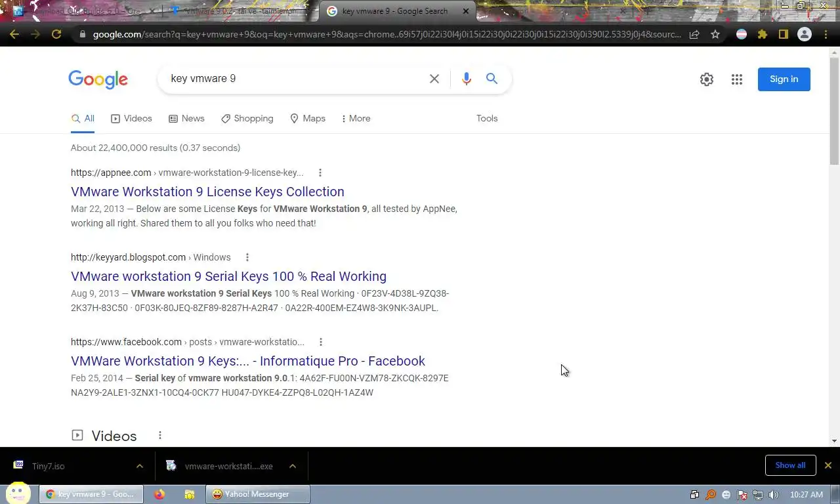Viewport: 840px width, 504px height.
Task: Go back using the browser back arrow
Action: 14,34
